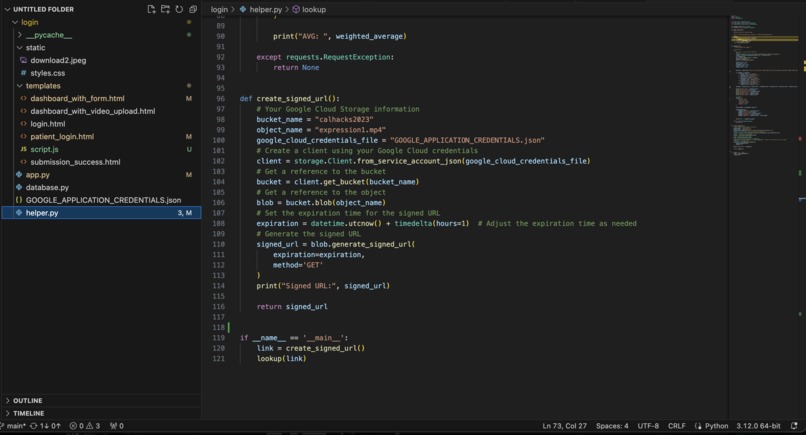Click the editor vertical scrollbar

(x=802, y=216)
